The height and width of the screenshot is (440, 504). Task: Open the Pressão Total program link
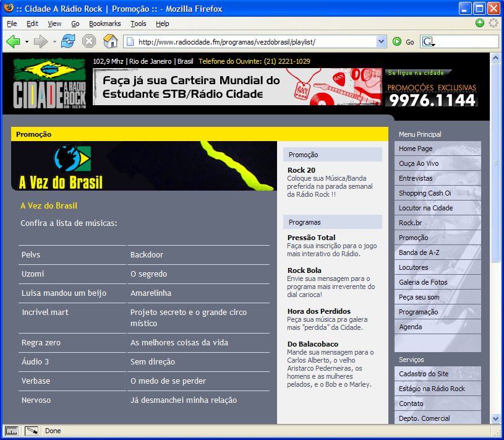coord(311,238)
